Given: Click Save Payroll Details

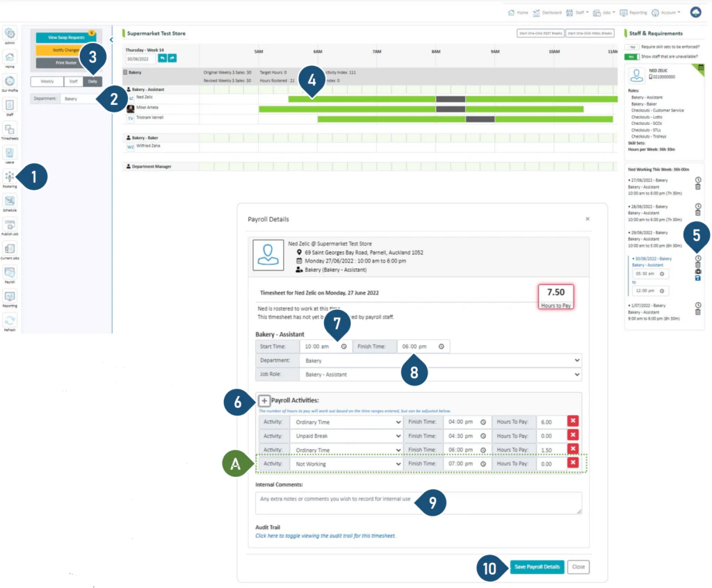Looking at the screenshot, I should pyautogui.click(x=537, y=566).
